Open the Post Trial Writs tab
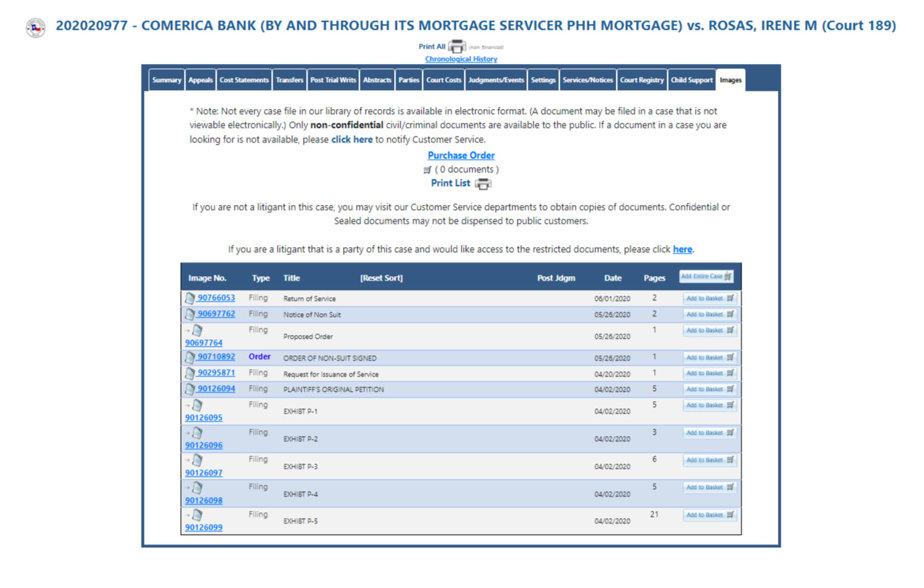This screenshot has height=588, width=924. [x=333, y=80]
